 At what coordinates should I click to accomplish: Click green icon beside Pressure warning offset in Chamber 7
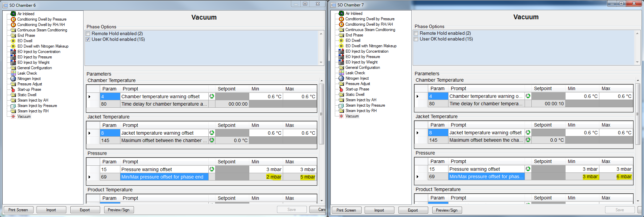(528, 169)
